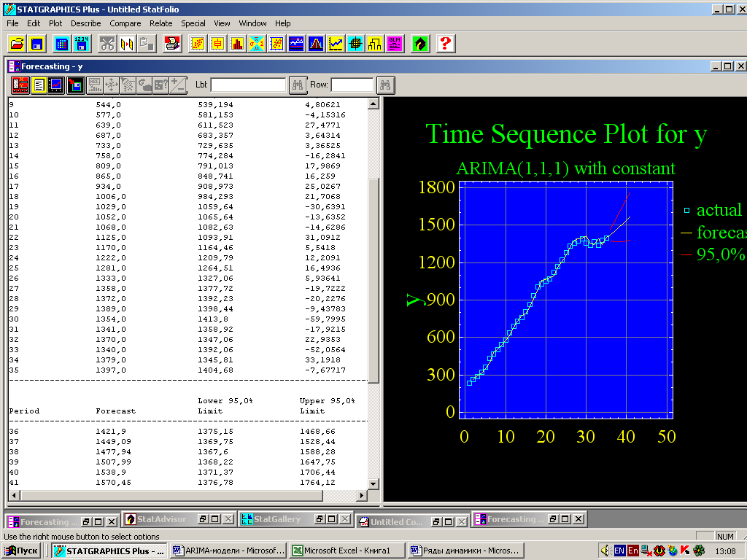747x560 pixels.
Task: Open the regression line fit icon
Action: click(x=276, y=44)
